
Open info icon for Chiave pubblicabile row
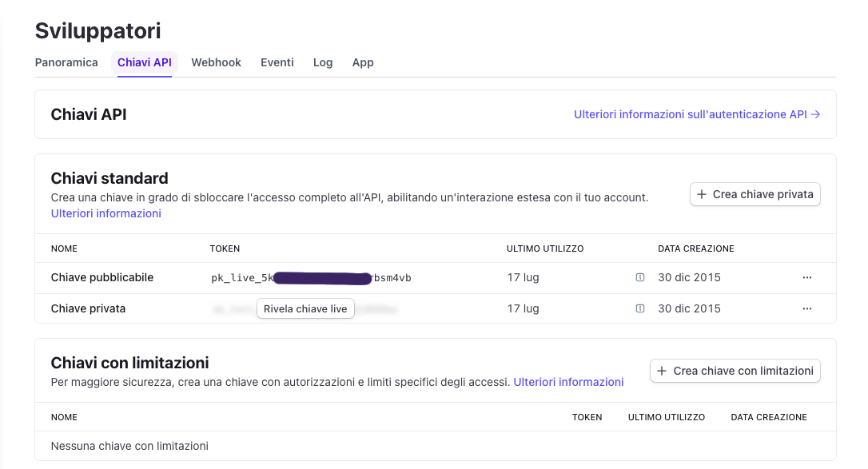[x=640, y=277]
